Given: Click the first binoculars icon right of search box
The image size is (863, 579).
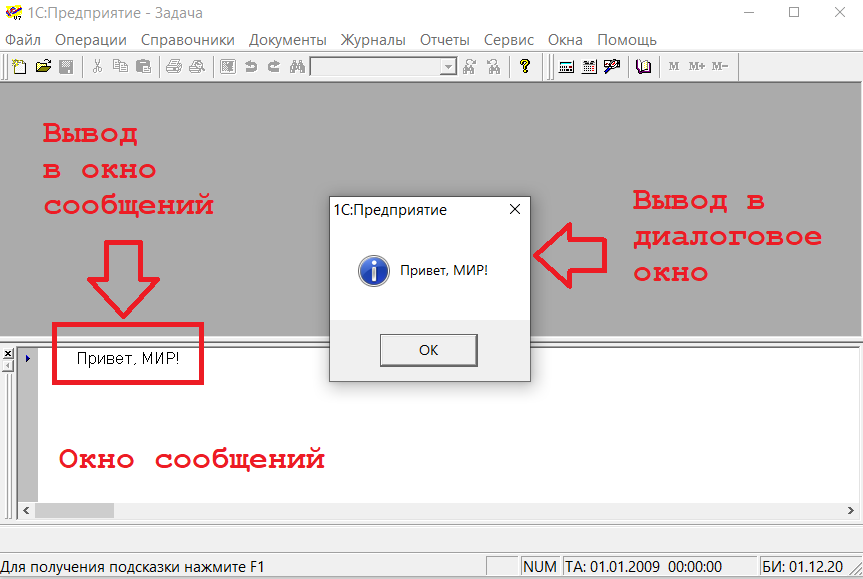Looking at the screenshot, I should (469, 67).
